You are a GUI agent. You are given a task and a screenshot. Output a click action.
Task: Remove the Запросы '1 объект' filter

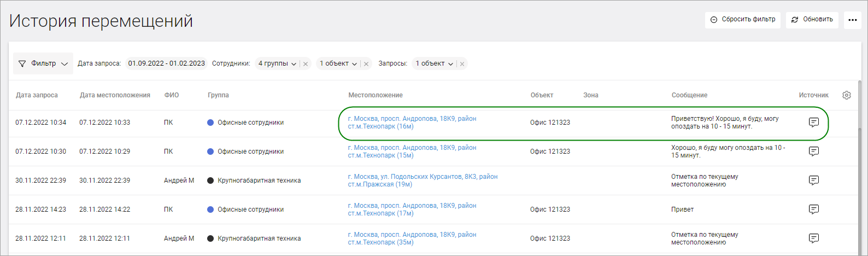(x=462, y=64)
